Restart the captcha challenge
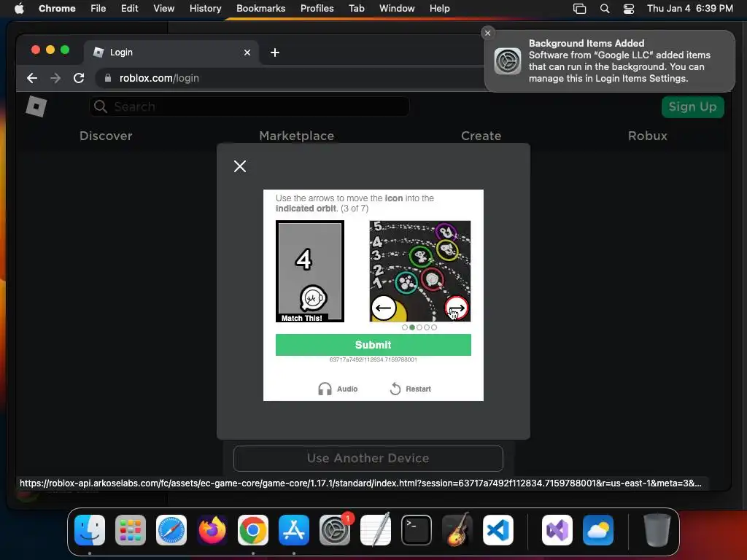Viewport: 747px width, 560px height. pos(410,389)
